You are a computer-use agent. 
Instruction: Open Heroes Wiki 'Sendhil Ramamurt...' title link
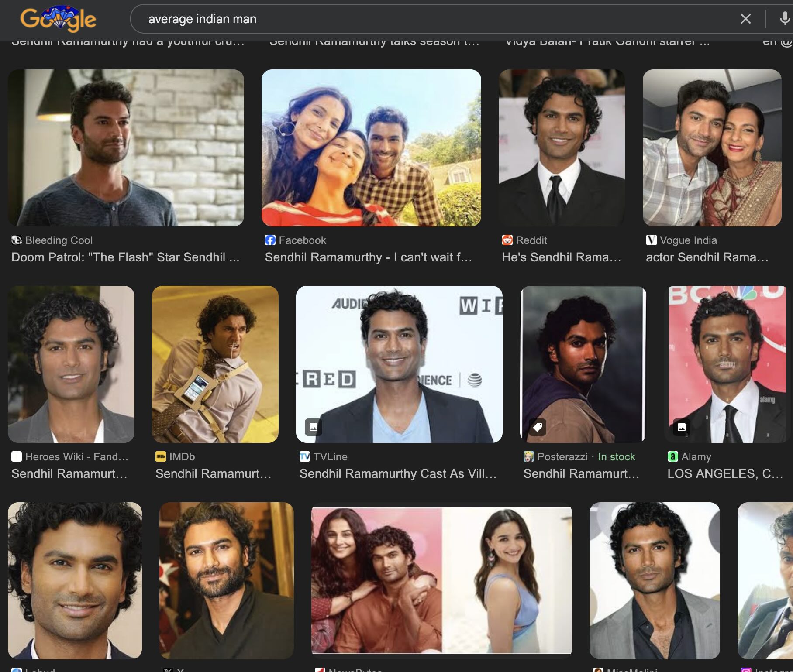pyautogui.click(x=69, y=473)
